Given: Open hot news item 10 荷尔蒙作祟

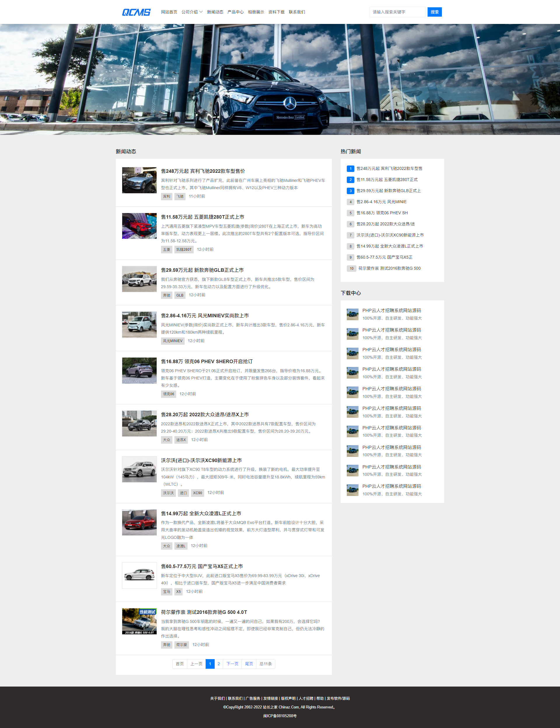Looking at the screenshot, I should point(389,268).
